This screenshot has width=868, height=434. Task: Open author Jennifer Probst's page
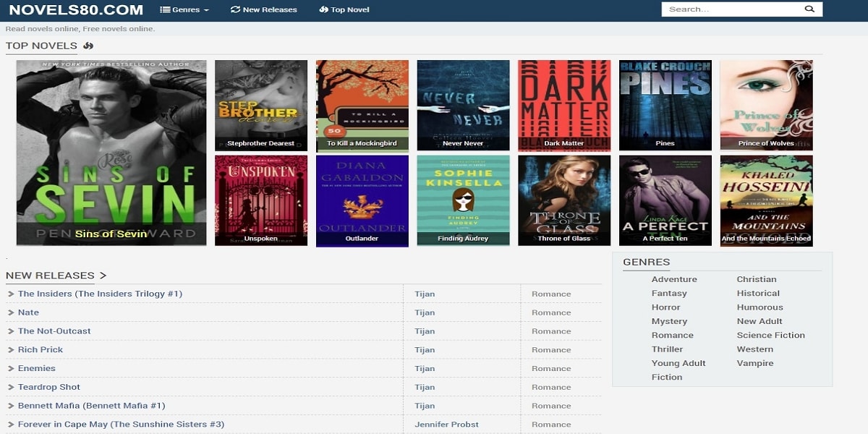(x=446, y=425)
